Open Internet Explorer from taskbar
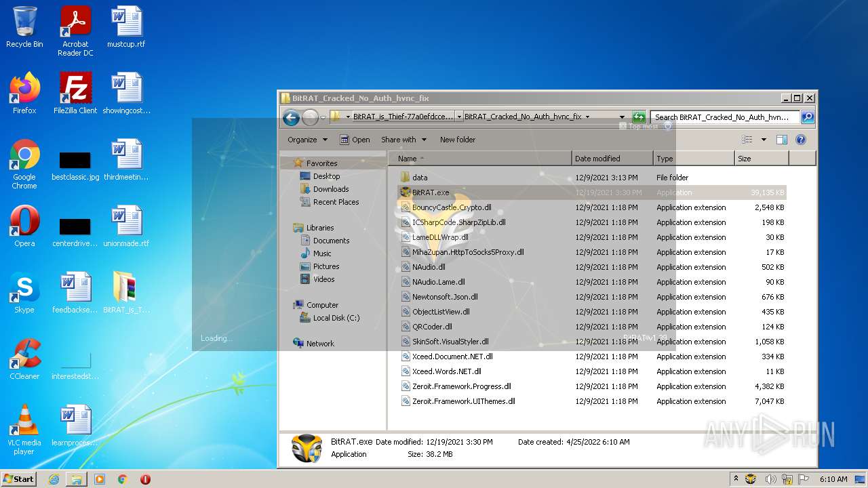 [x=54, y=479]
